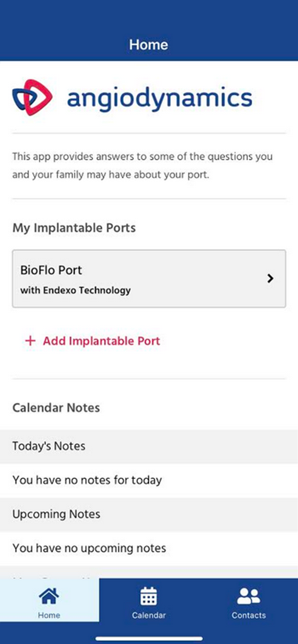Tap 'You have no upcoming notes' row
This screenshot has width=298, height=644.
coord(149,548)
